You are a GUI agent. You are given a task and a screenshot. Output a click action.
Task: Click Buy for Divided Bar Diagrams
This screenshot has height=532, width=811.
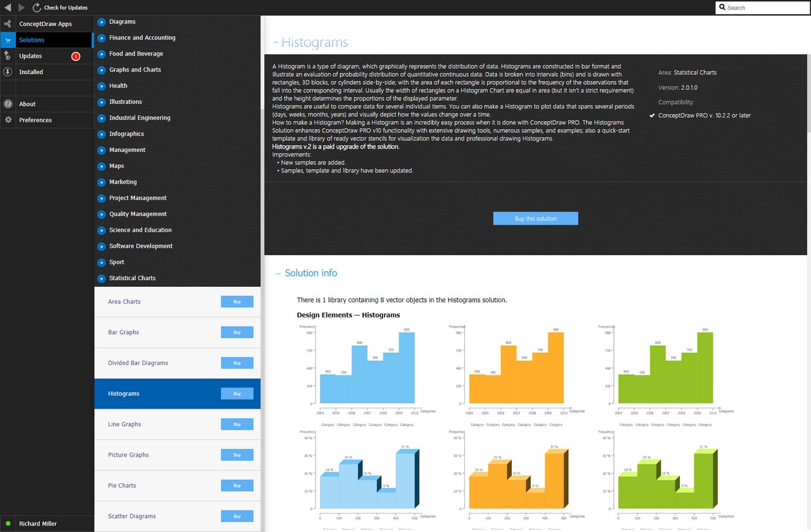coord(237,363)
